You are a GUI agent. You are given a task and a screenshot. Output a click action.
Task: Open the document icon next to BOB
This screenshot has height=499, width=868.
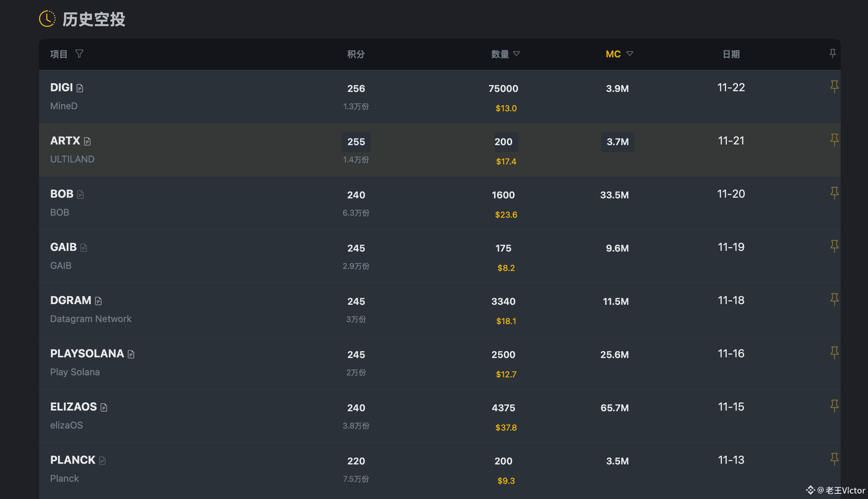(x=81, y=195)
